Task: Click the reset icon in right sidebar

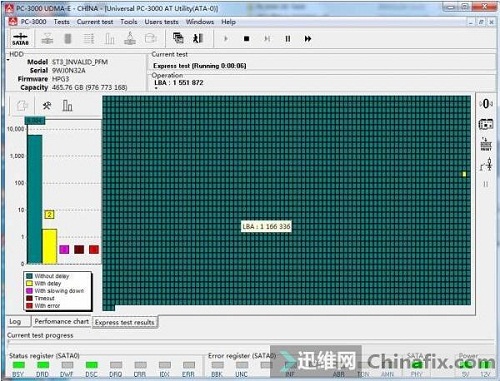Action: tap(486, 144)
